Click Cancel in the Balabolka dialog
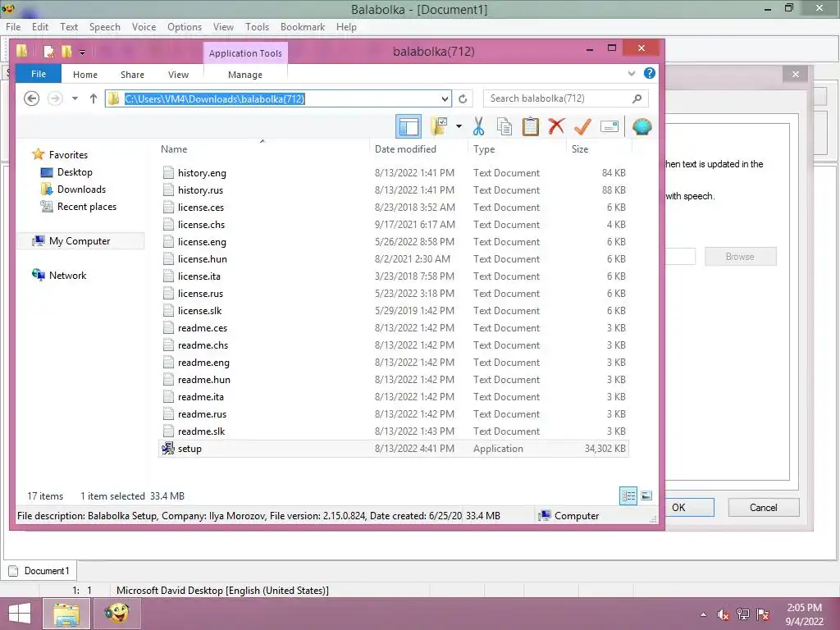This screenshot has height=630, width=840. [764, 507]
